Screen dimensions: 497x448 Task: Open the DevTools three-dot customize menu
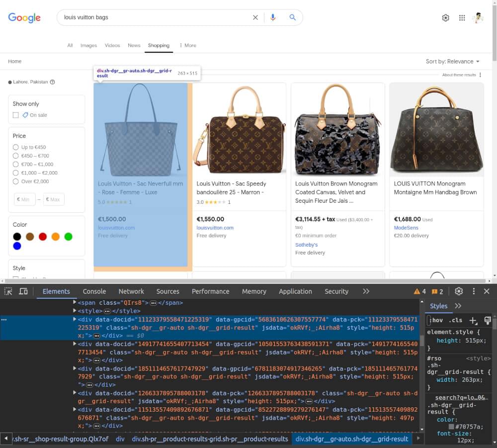click(x=474, y=291)
